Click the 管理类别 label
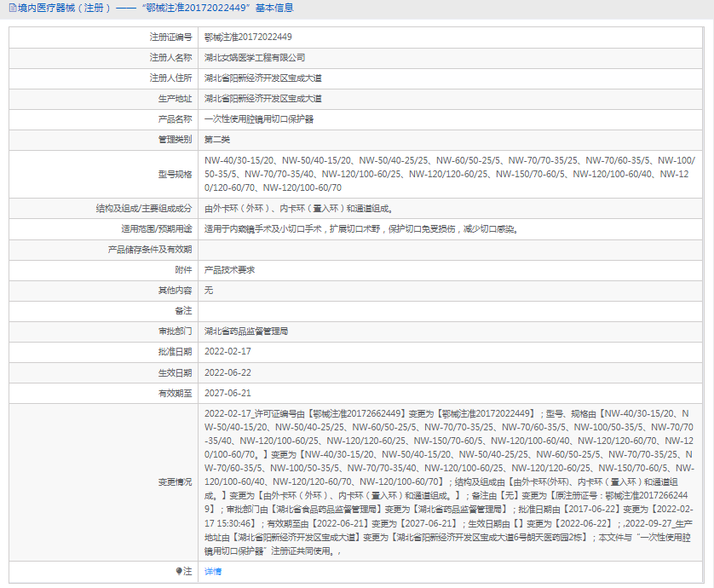 (175, 140)
